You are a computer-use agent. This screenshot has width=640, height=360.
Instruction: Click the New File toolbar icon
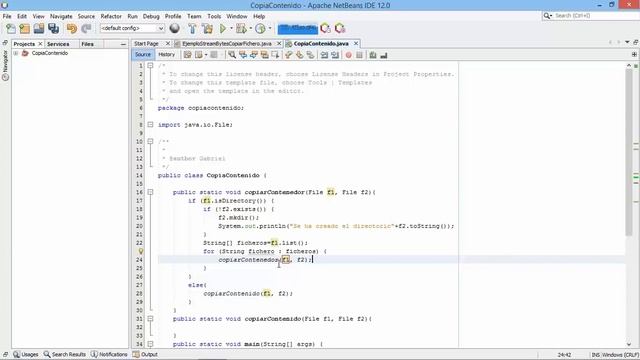coord(11,29)
